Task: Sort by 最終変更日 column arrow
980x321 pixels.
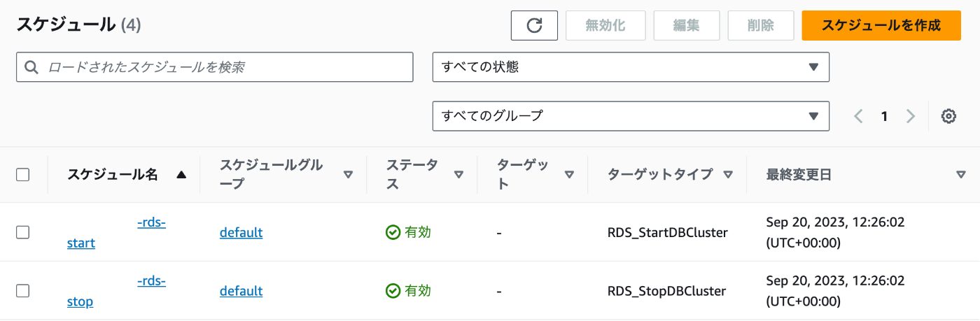Action: [960, 175]
